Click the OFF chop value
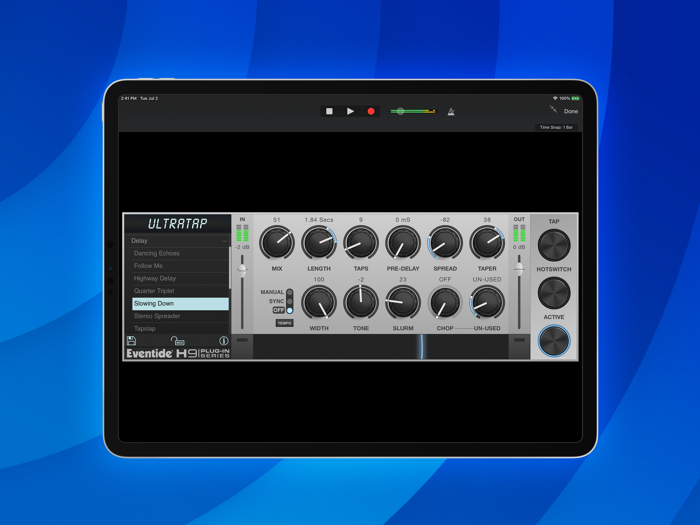This screenshot has width=700, height=525. pos(445,279)
